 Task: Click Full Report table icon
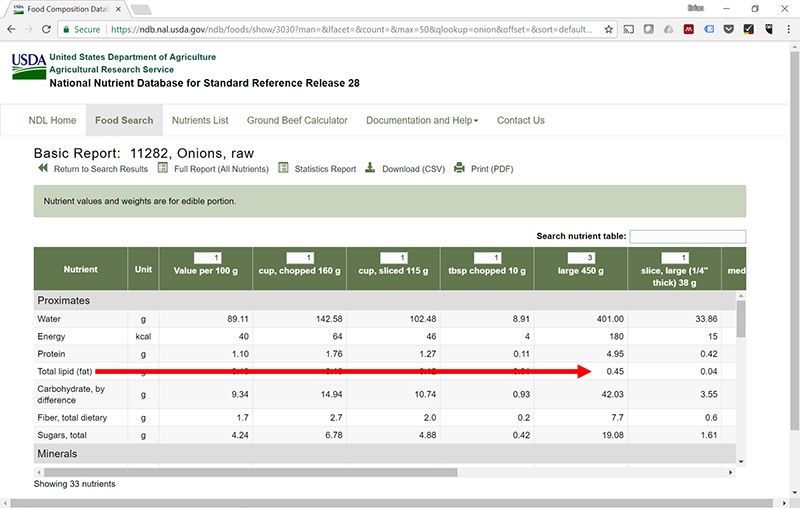pos(162,168)
